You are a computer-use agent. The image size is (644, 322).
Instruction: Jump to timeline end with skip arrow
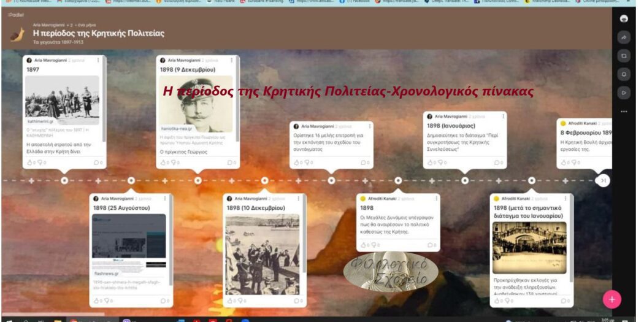pos(603,180)
